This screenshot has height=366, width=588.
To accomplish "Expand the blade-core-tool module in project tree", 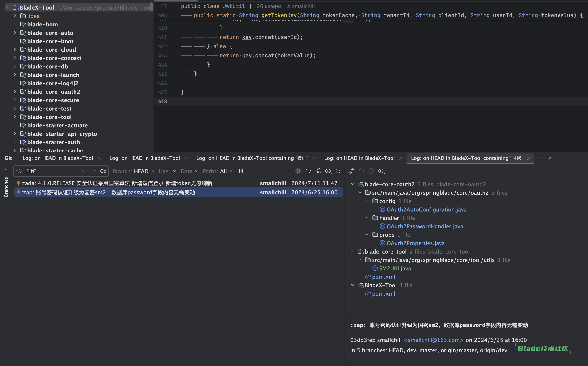I will (x=15, y=117).
